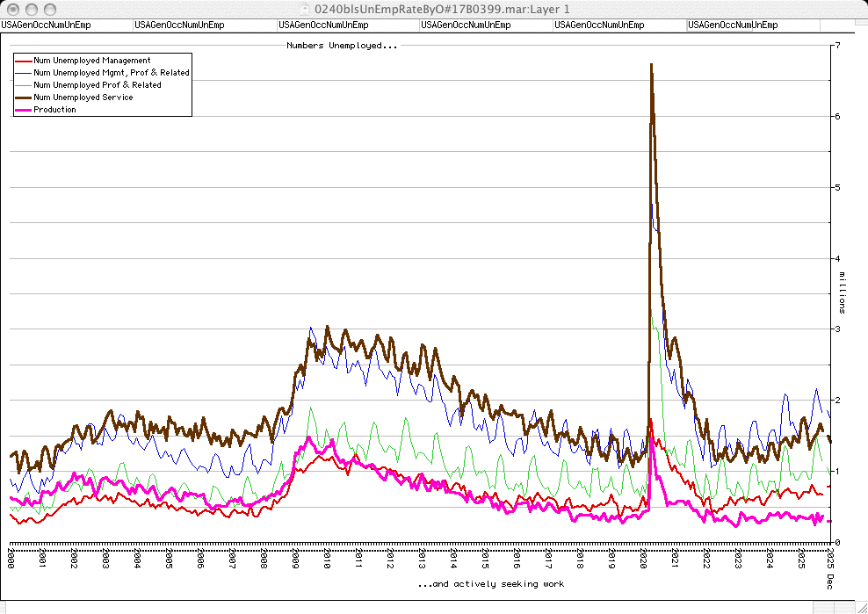
Task: Click the Num Unemployed Management legend entry
Action: coord(91,61)
